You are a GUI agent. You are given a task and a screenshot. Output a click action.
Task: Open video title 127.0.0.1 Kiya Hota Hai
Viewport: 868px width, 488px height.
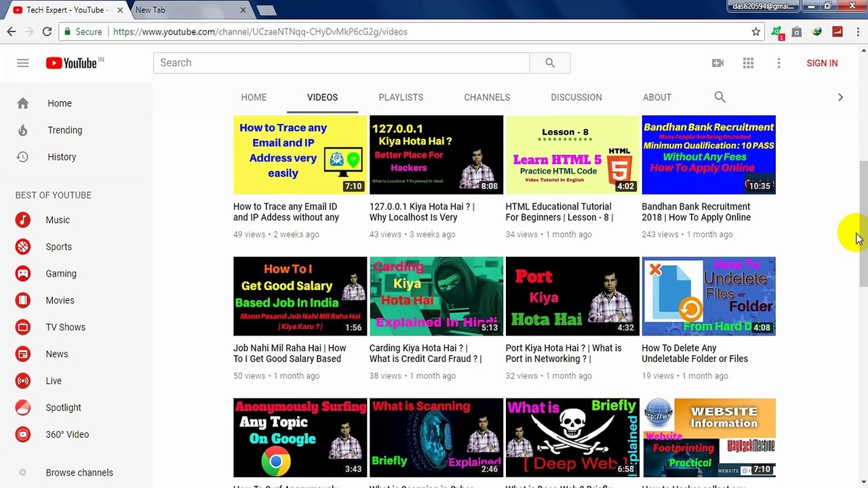point(422,212)
